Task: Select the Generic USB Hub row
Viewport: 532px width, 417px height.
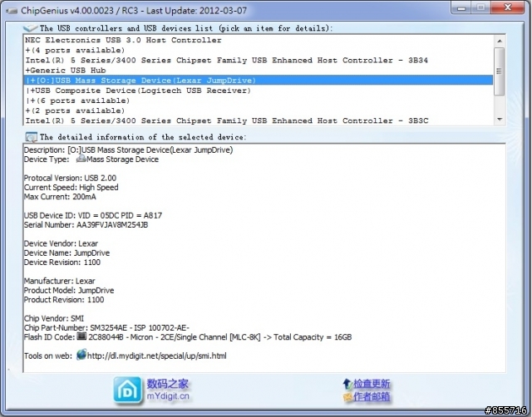Action: (259, 70)
